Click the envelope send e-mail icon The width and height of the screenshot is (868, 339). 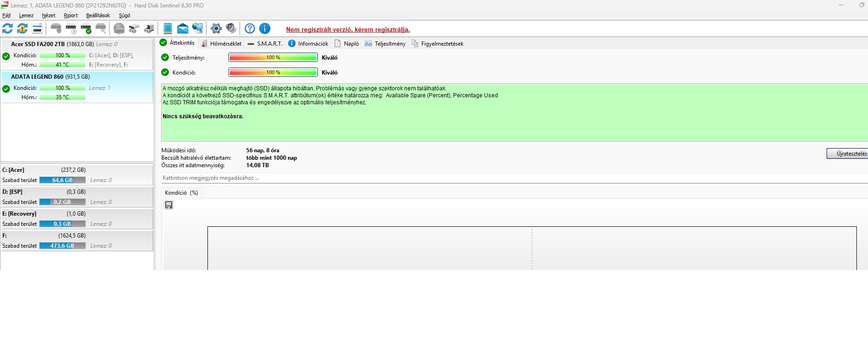[183, 28]
